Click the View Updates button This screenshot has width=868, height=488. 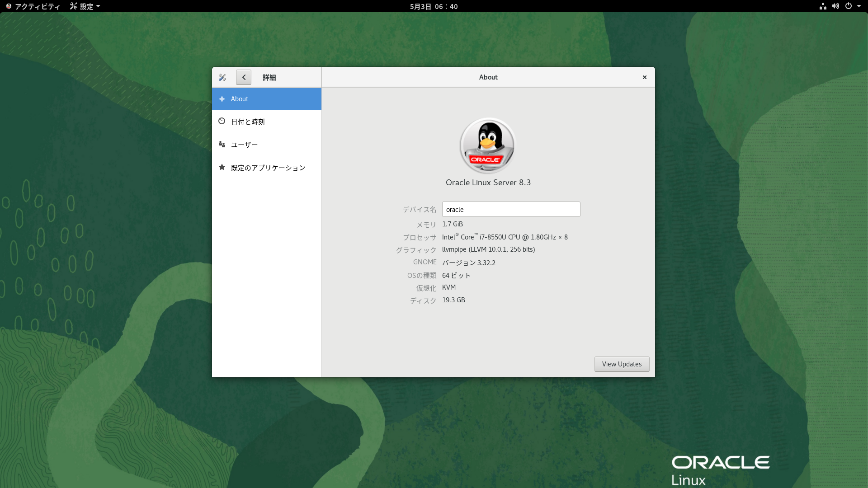click(x=622, y=364)
